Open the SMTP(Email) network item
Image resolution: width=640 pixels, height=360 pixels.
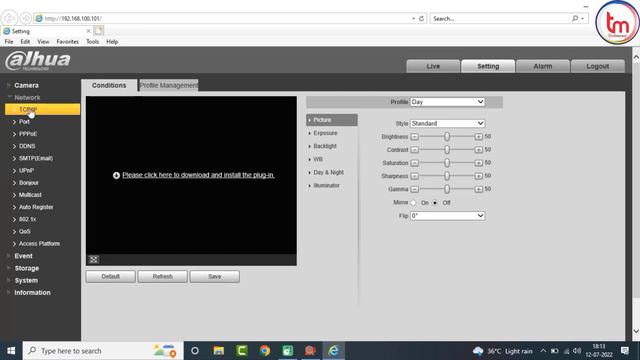(x=36, y=158)
